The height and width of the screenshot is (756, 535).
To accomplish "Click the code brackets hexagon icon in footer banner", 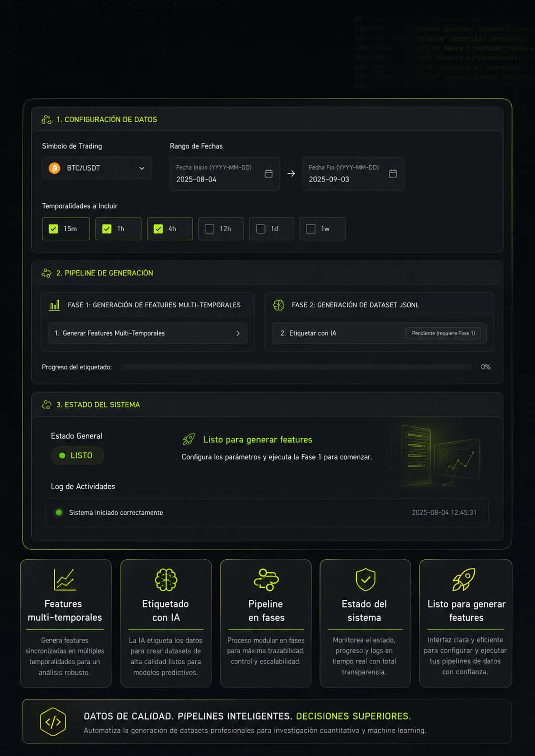I will (53, 722).
